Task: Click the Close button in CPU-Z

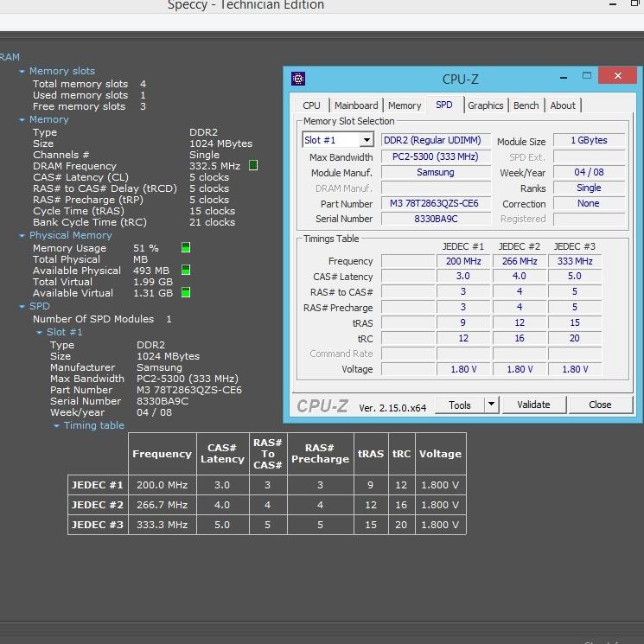Action: 600,405
